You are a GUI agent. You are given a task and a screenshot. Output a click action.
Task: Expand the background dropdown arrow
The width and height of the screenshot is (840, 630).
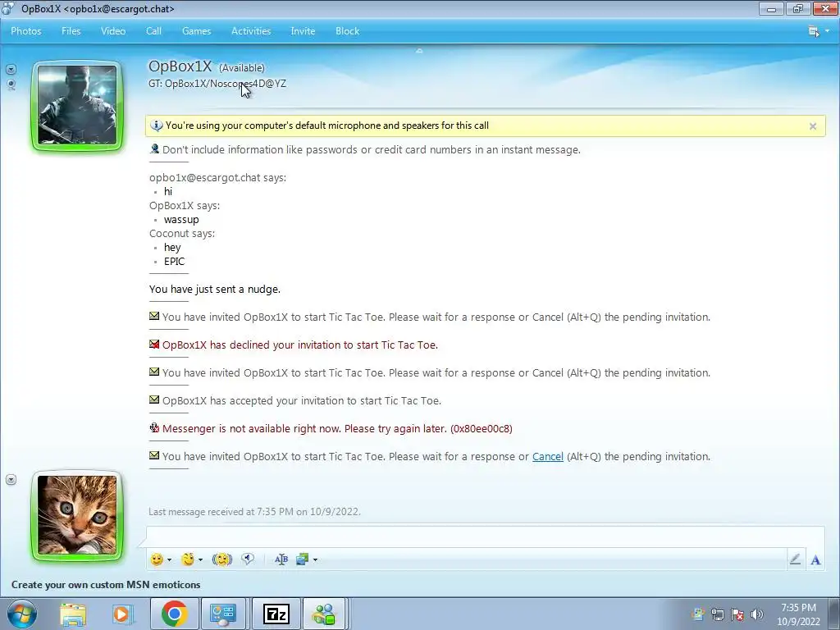point(315,559)
